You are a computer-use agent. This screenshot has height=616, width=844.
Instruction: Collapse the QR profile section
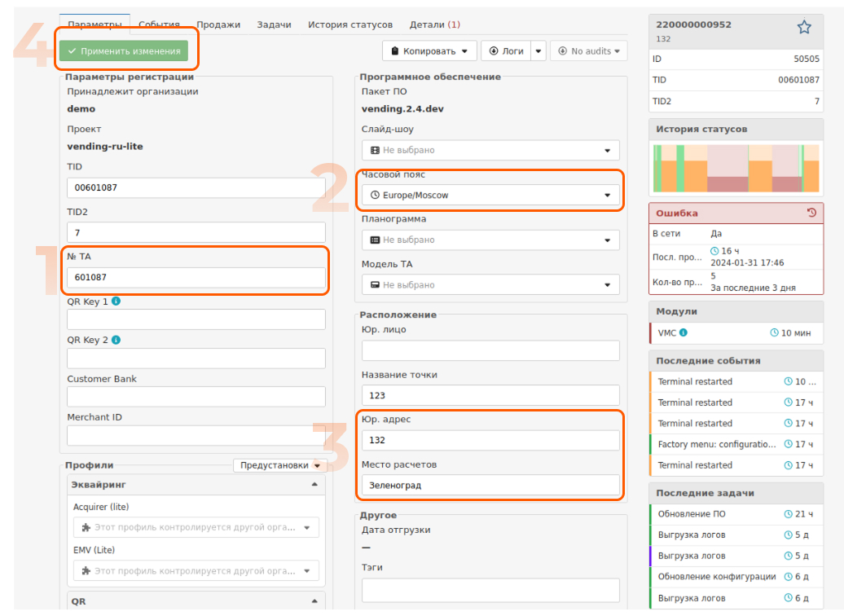point(314,601)
